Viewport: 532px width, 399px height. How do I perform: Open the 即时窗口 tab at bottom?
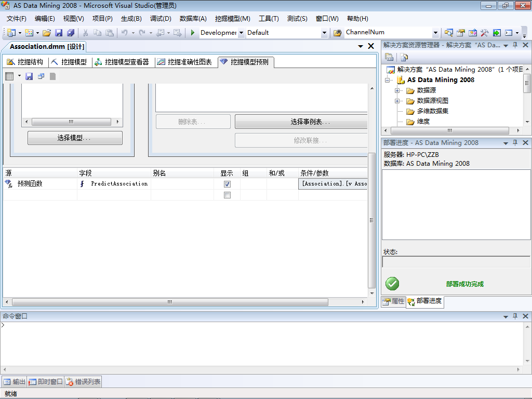tap(46, 382)
